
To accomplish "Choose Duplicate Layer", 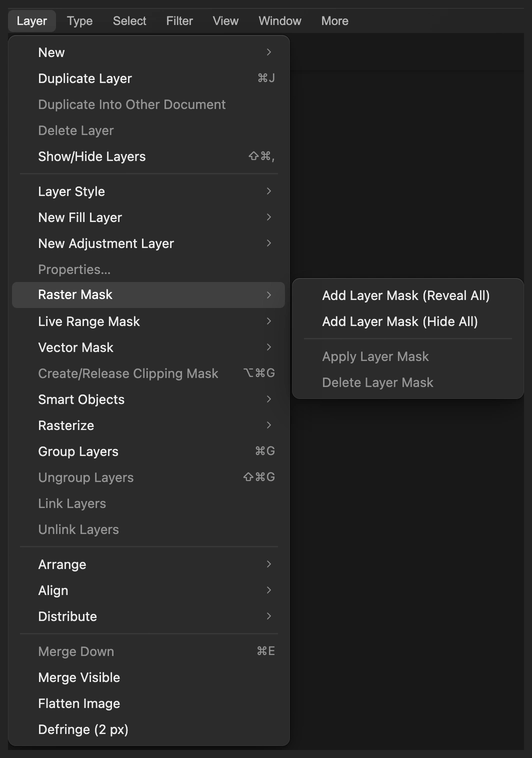I will (148, 78).
